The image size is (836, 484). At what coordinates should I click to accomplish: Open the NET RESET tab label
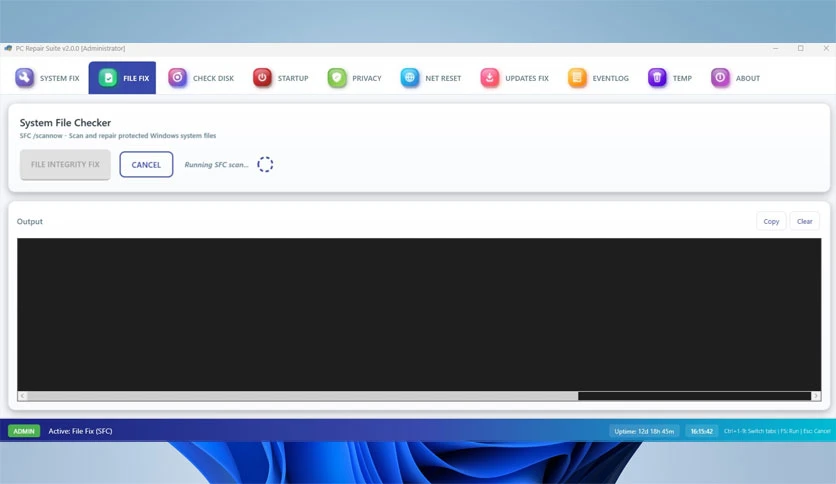coord(443,78)
